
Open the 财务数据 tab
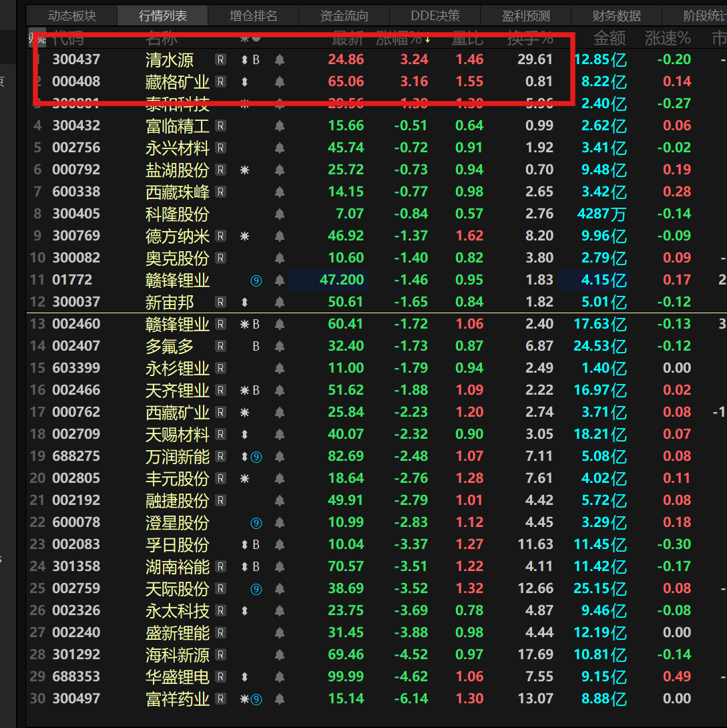point(617,16)
